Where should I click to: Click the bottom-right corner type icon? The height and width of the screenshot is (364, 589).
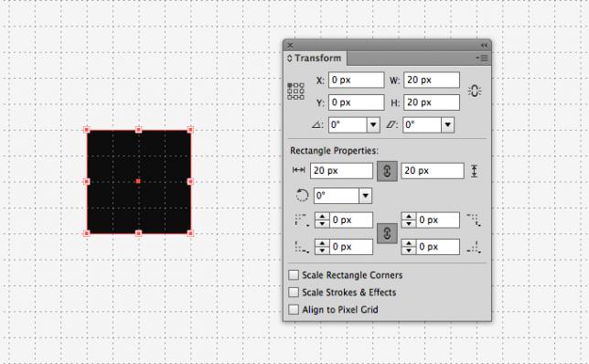click(x=474, y=247)
